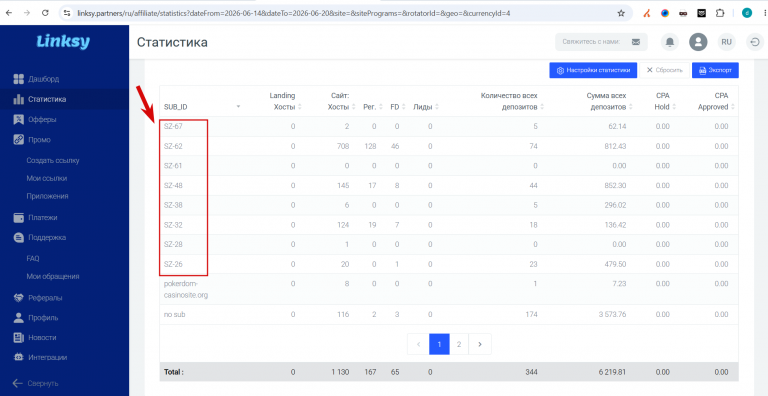Click the Сбросить button
The height and width of the screenshot is (396, 768).
pos(665,70)
